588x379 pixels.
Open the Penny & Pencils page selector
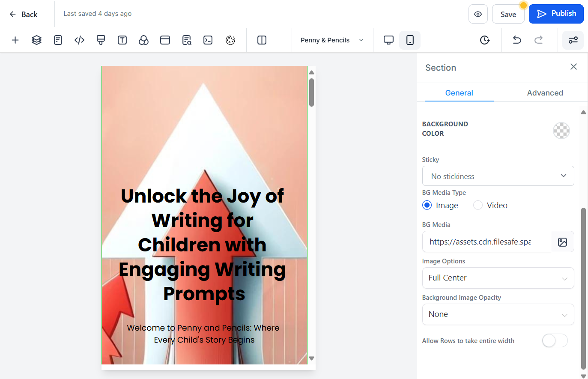click(332, 40)
